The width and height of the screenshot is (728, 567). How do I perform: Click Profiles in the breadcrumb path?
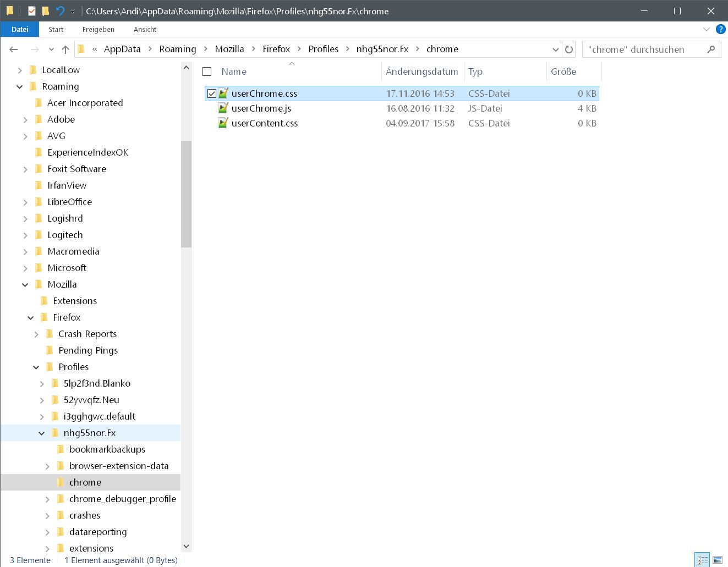(x=323, y=49)
